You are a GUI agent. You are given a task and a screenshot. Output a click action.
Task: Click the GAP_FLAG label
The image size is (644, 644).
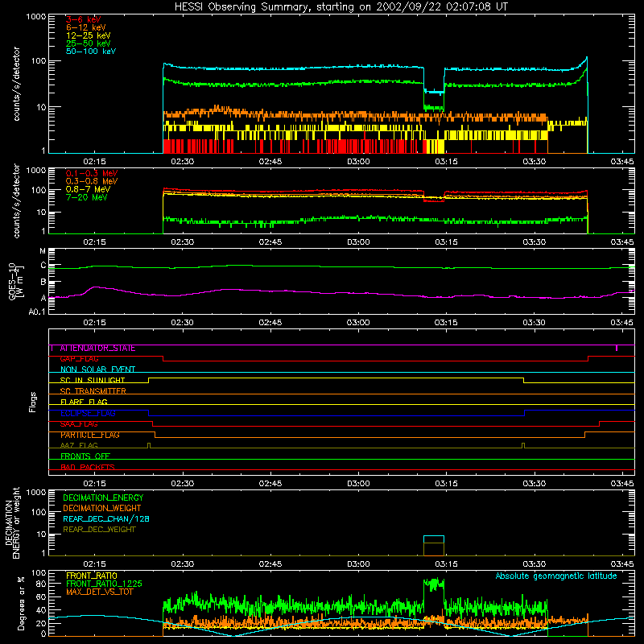(79, 359)
